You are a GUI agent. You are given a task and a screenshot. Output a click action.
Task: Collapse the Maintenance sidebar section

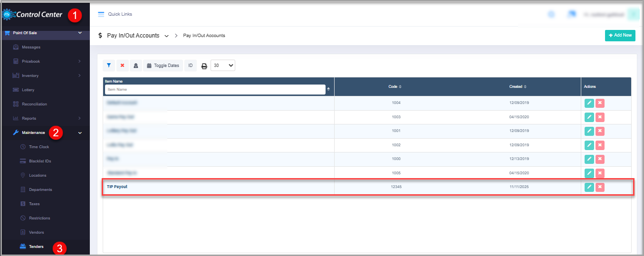point(80,133)
